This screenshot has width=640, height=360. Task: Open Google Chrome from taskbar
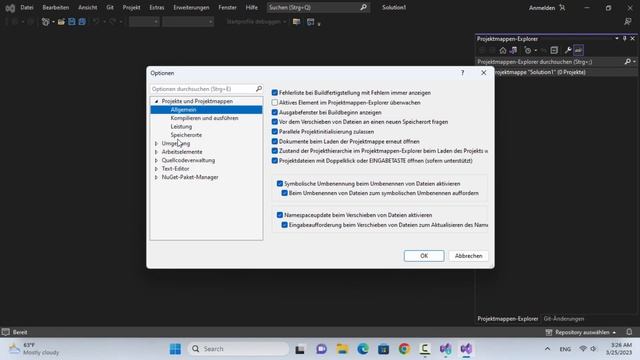[404, 349]
